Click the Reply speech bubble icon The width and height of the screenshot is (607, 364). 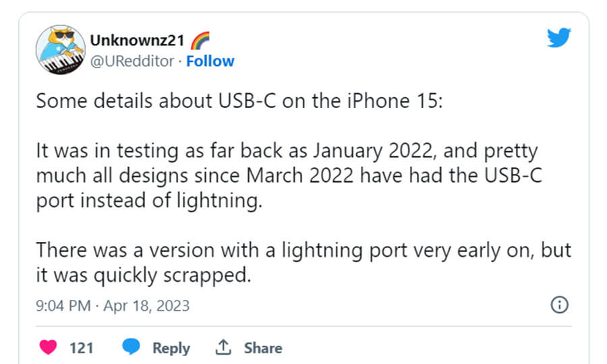[132, 348]
